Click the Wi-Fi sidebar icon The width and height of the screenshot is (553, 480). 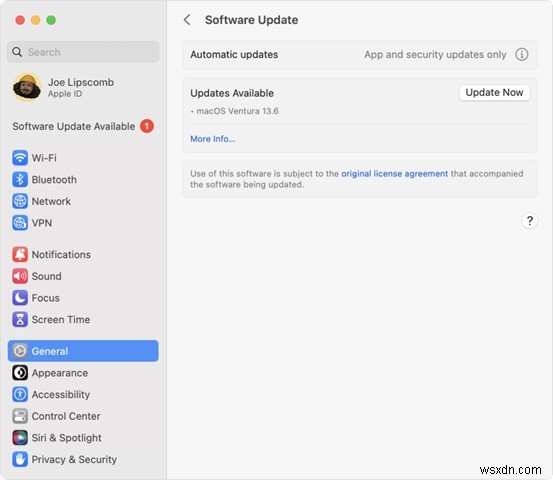[x=20, y=158]
